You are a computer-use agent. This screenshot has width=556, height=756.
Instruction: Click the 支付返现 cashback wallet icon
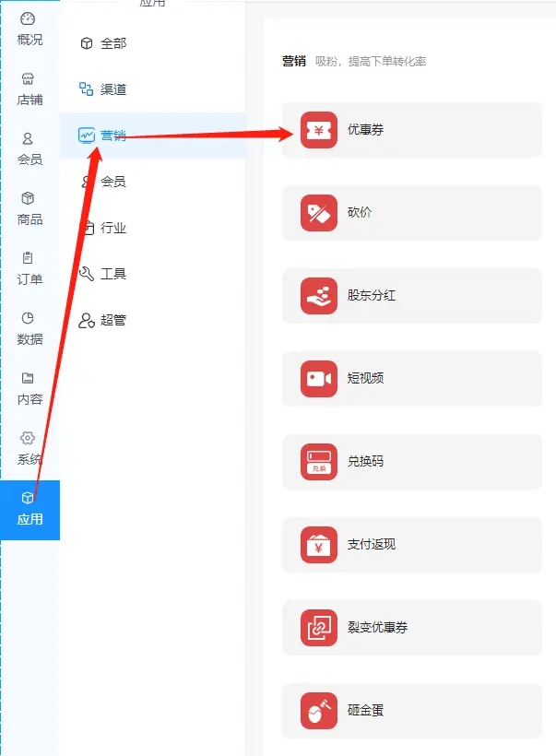[x=319, y=545]
